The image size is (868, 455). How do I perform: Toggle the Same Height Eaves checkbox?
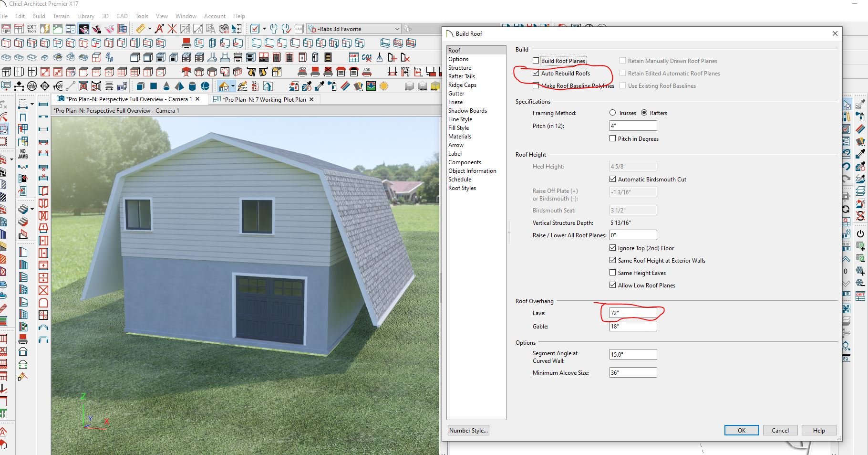tap(613, 273)
